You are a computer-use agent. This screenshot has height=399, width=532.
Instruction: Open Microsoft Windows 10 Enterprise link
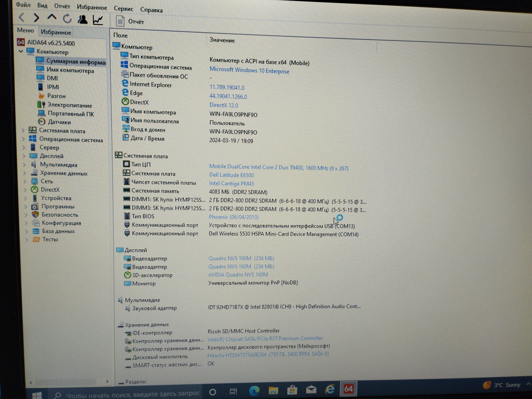pyautogui.click(x=249, y=70)
